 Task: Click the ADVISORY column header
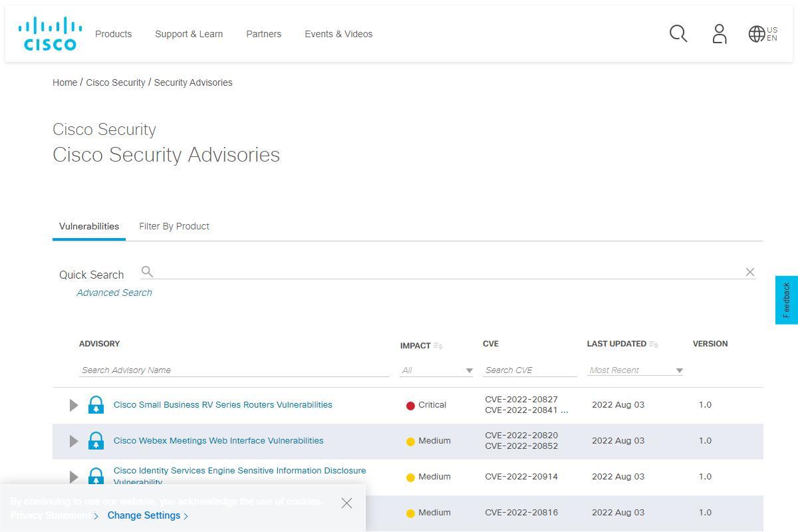coord(100,344)
